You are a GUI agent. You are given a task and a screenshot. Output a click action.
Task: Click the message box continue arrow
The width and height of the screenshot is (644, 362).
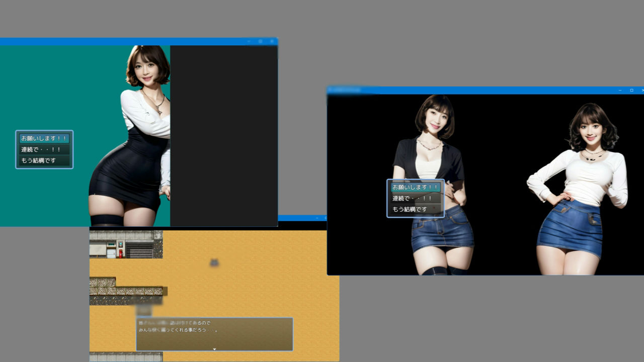(x=214, y=348)
